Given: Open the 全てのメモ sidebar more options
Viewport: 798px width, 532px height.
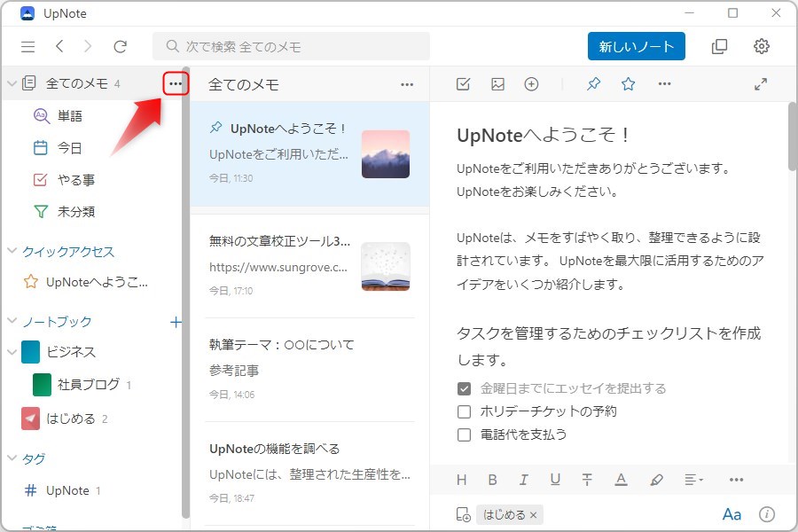Looking at the screenshot, I should [x=176, y=83].
